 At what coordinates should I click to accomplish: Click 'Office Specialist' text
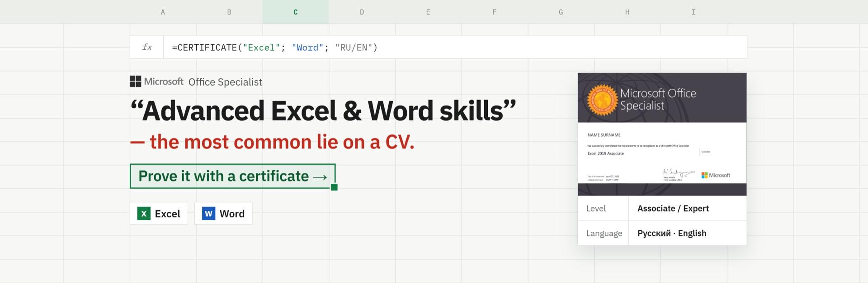tap(225, 82)
